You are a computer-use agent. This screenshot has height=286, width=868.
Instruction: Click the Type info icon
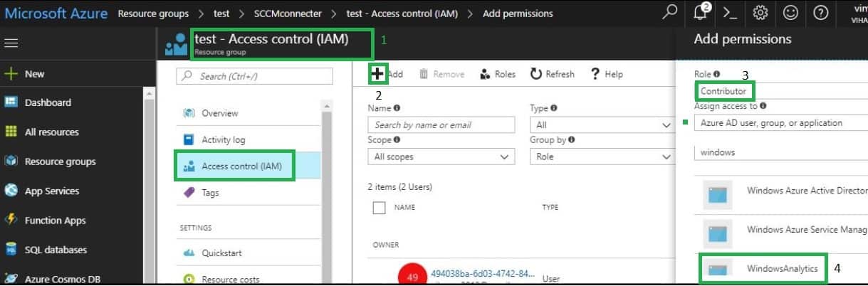point(553,108)
